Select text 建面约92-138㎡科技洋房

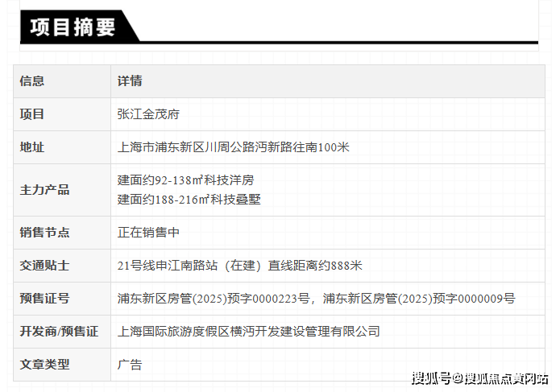click(x=185, y=180)
